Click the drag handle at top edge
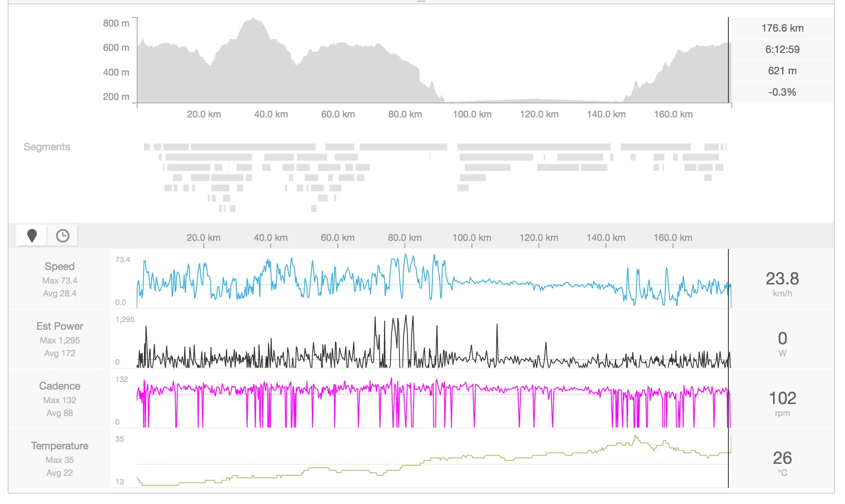Viewport: 845px width, 504px height. [x=421, y=2]
